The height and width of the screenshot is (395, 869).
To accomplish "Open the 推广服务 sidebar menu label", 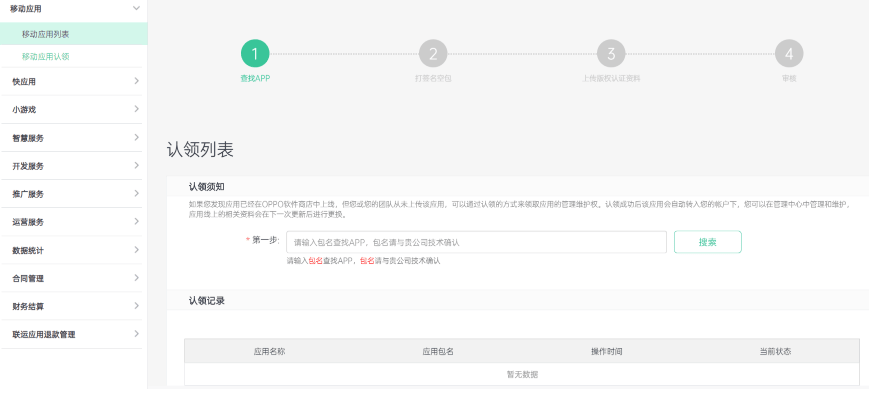I will coord(28,194).
